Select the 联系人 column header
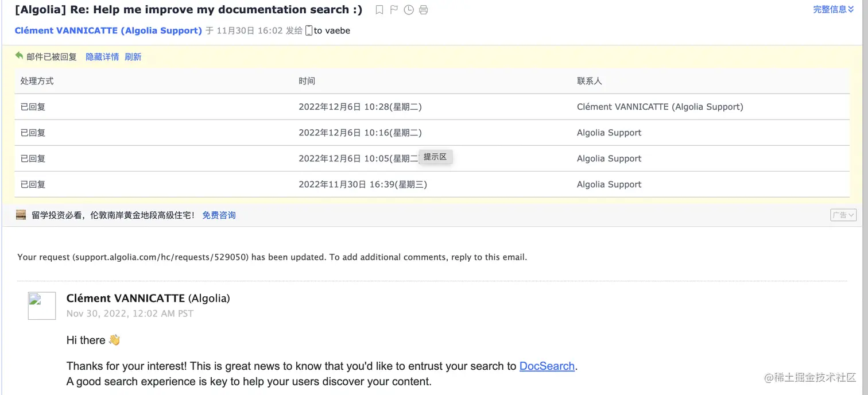The image size is (868, 395). tap(590, 81)
